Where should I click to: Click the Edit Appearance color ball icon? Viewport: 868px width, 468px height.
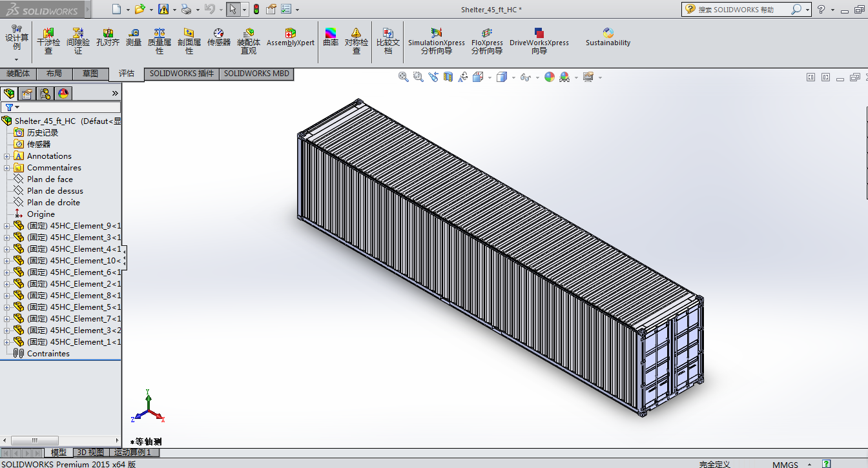(550, 77)
